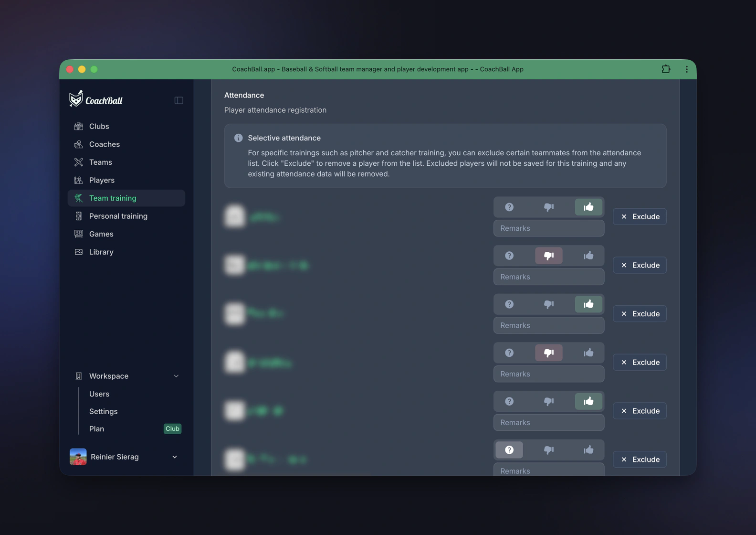Mark sixth player as present
This screenshot has height=535, width=756.
pyautogui.click(x=588, y=450)
